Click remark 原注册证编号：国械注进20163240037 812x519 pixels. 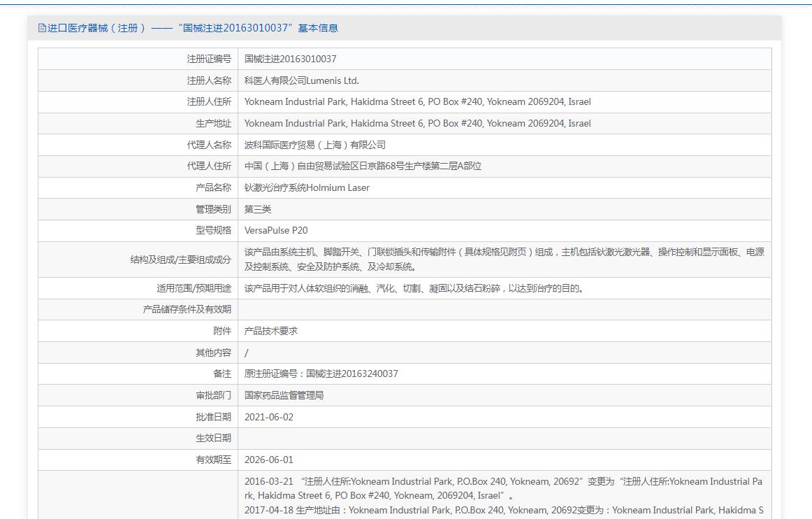click(x=321, y=374)
